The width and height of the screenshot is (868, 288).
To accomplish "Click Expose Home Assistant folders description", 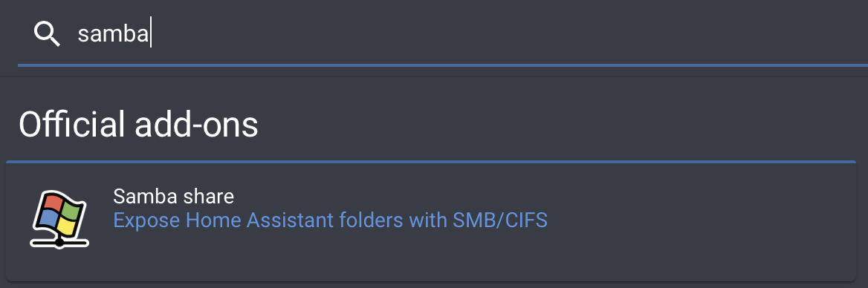I will point(331,220).
